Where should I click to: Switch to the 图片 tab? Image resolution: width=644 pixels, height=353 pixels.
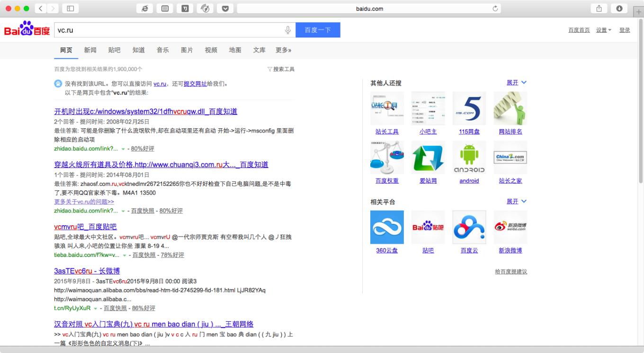click(187, 50)
